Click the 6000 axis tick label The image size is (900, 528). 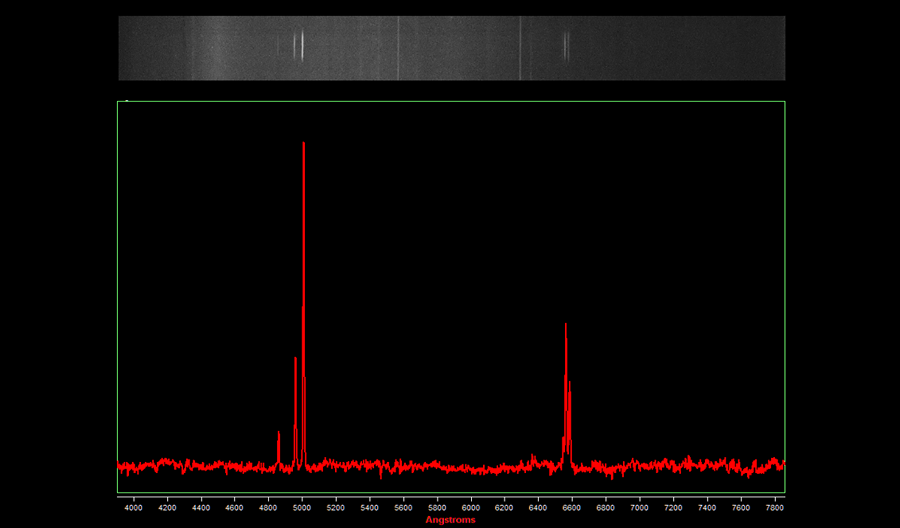click(471, 508)
